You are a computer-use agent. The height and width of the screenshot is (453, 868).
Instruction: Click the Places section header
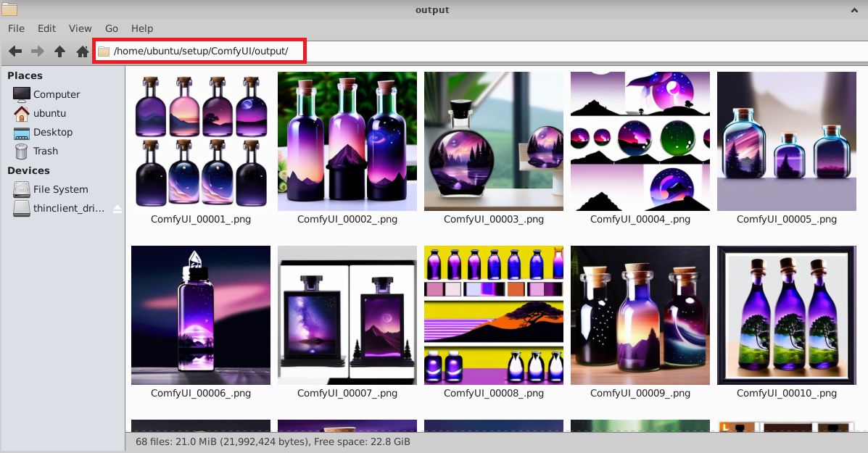25,76
